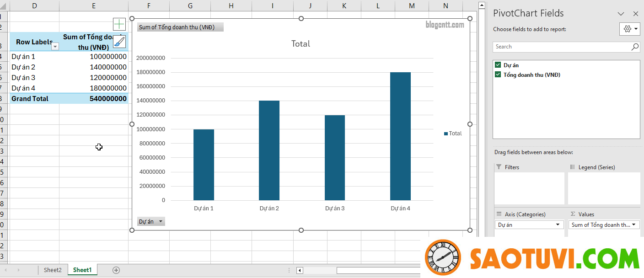Open the task pane options chevron
Screen dimensions: 644x278
coord(621,14)
